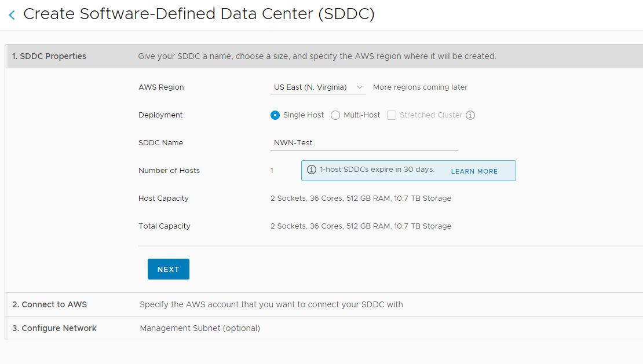Click the SDDC Name label
643x364 pixels.
click(161, 143)
